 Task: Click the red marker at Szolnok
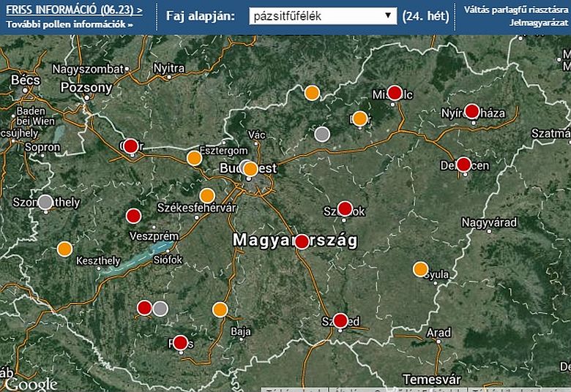(345, 208)
